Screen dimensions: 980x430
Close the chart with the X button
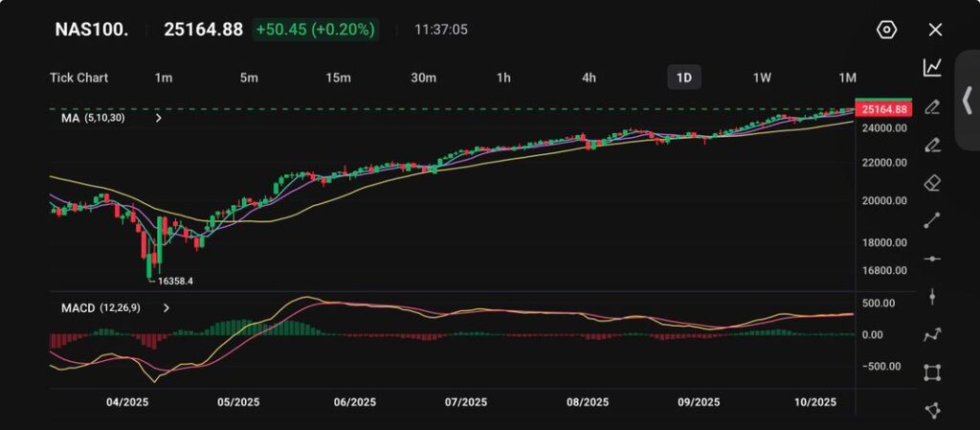tap(935, 30)
